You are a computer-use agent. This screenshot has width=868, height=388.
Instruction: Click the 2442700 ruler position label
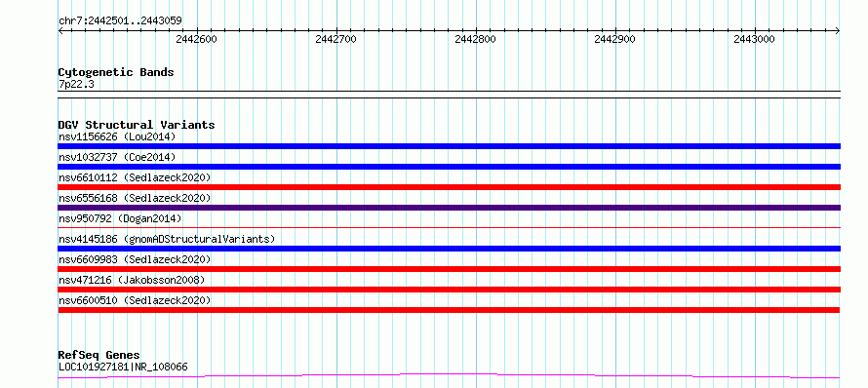(336, 39)
